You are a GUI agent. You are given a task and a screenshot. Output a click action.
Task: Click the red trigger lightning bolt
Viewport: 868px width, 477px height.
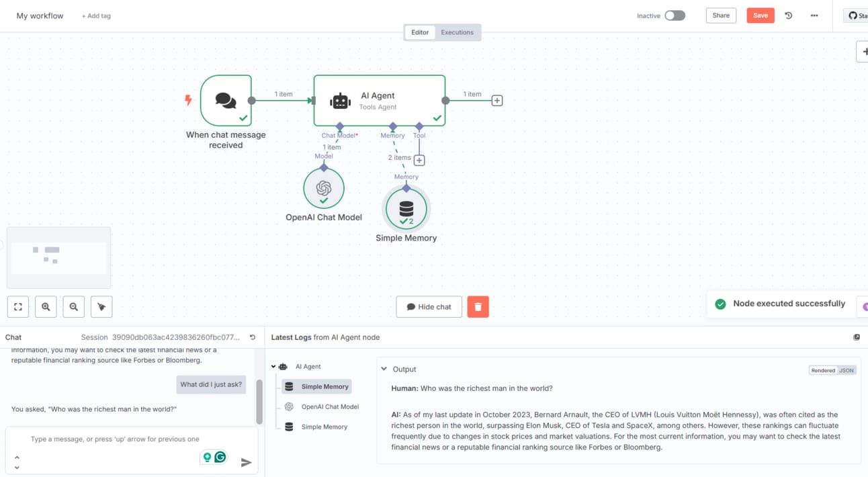point(188,100)
